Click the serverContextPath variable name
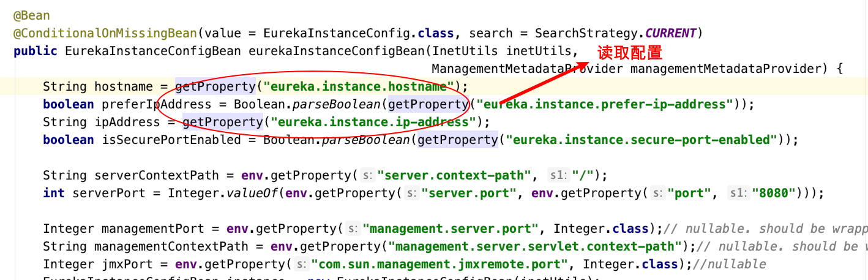Viewport: 868px width, 280px height. [156, 175]
